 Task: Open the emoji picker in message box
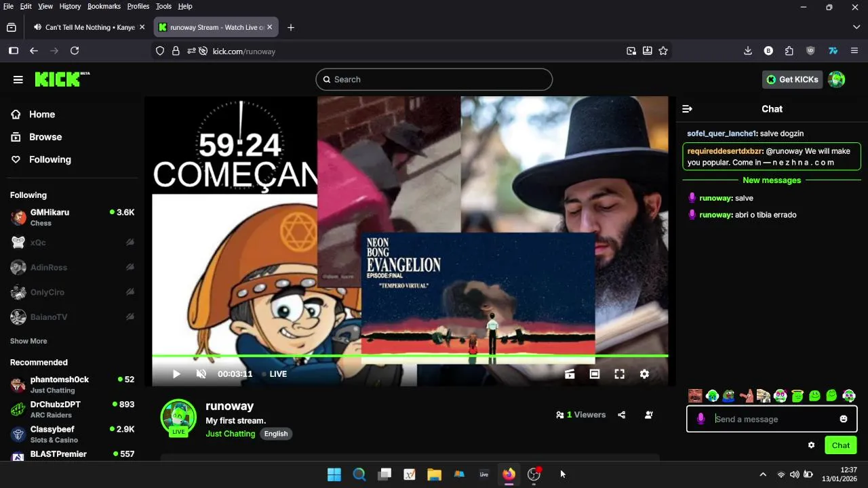tap(844, 419)
